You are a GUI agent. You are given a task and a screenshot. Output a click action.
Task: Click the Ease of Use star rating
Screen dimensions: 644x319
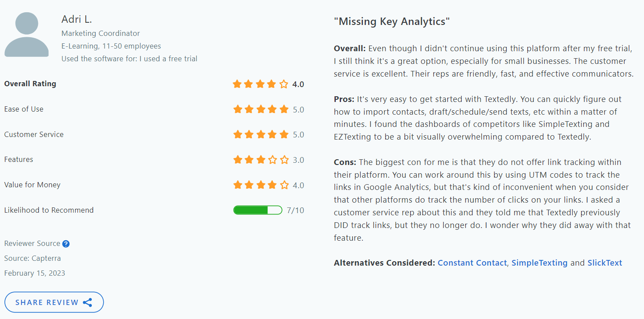(261, 109)
